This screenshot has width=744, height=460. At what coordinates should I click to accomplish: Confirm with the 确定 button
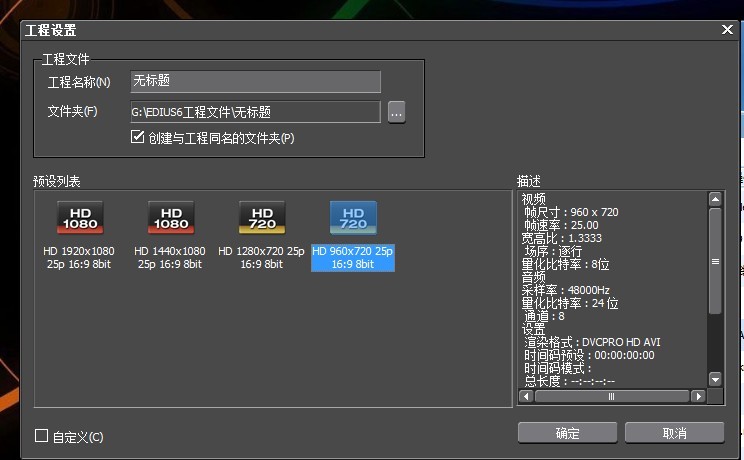click(x=567, y=433)
